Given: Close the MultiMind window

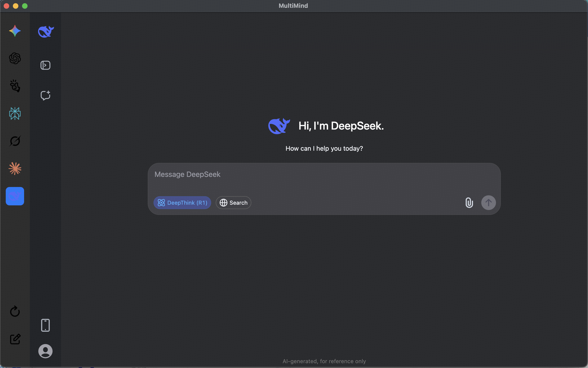Looking at the screenshot, I should 7,6.
